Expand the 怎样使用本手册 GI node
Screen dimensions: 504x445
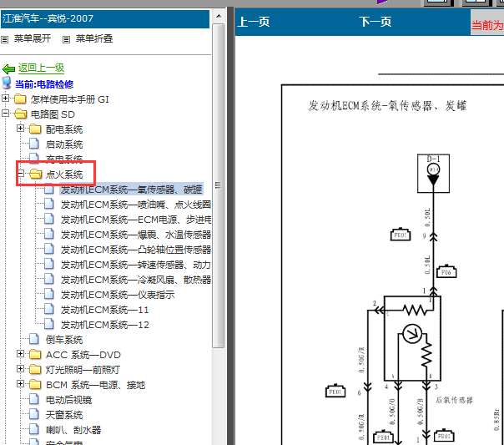tap(6, 98)
